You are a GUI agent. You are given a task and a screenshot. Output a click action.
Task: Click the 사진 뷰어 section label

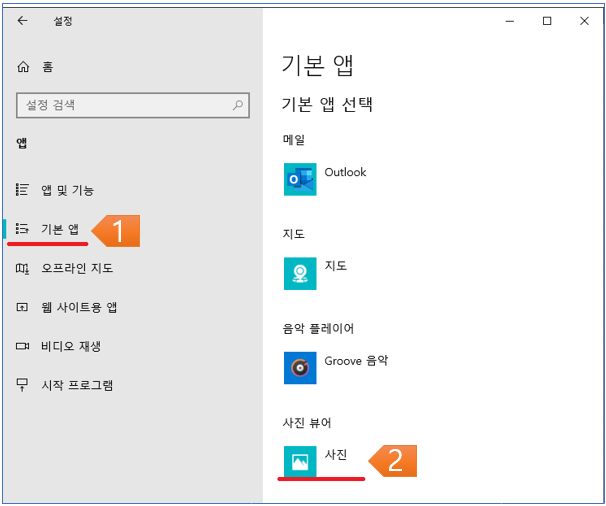(x=307, y=423)
